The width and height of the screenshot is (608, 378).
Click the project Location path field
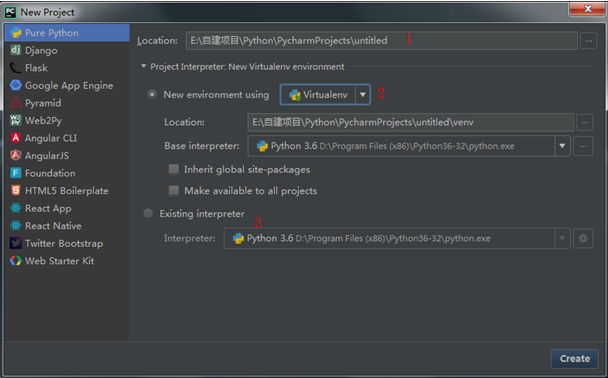(x=382, y=40)
